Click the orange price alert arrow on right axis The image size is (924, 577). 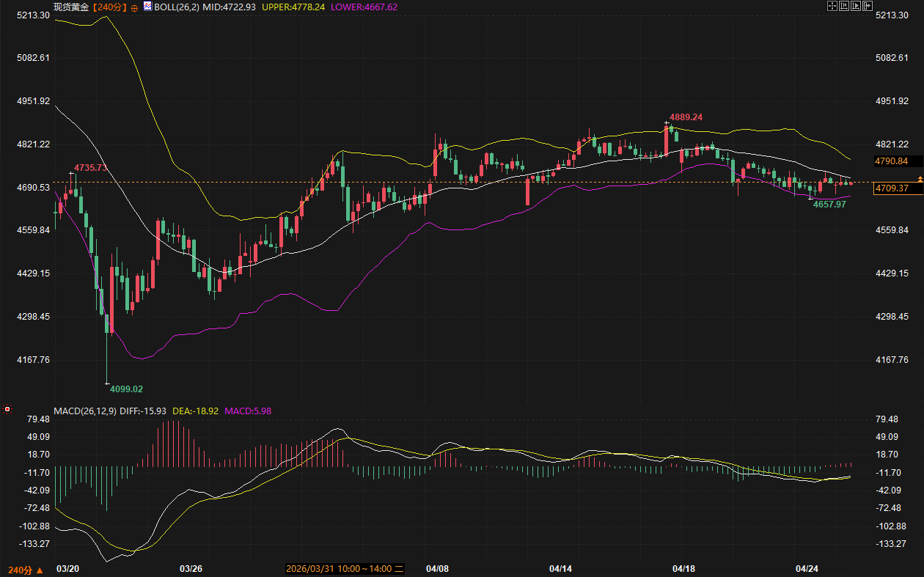pos(920,180)
